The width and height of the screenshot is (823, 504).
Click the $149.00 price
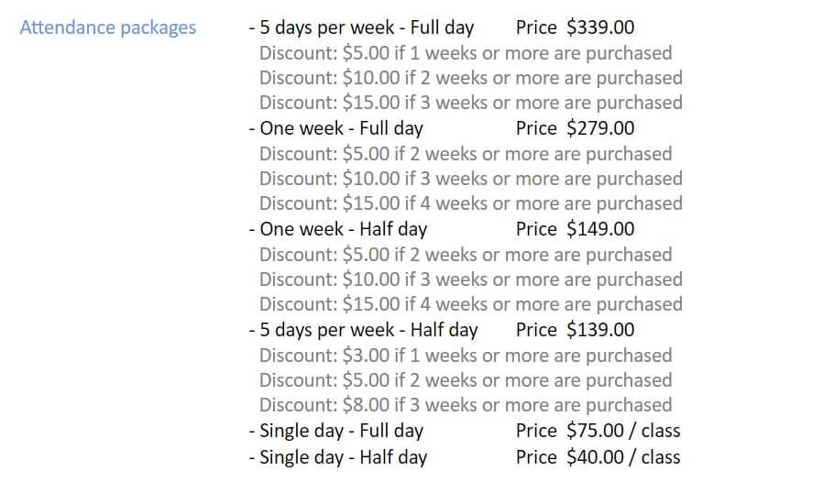pyautogui.click(x=600, y=229)
